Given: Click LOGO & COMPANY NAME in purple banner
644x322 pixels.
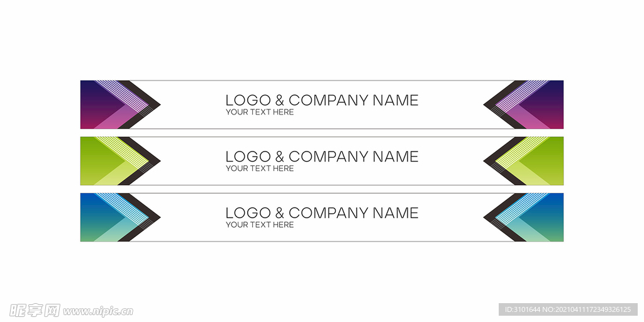Looking at the screenshot, I should (322, 100).
